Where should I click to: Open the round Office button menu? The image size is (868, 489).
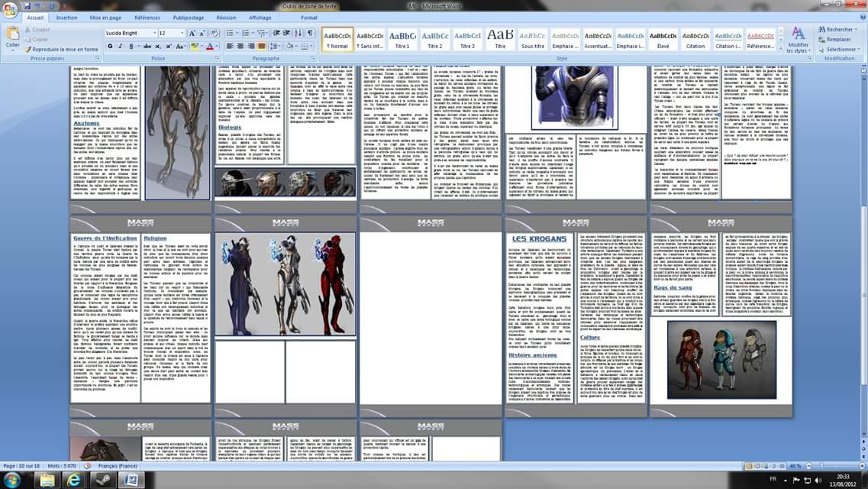(x=9, y=9)
